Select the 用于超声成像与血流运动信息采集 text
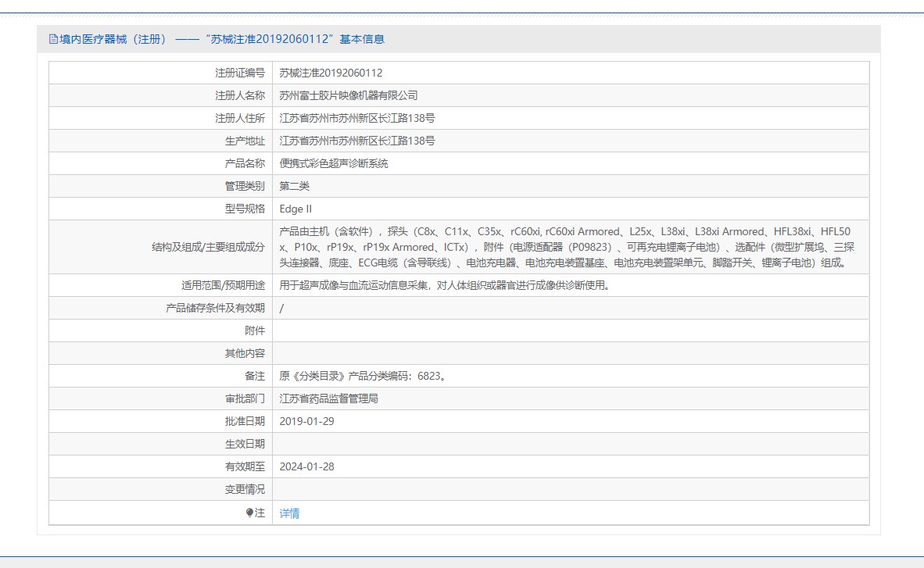 point(446,285)
